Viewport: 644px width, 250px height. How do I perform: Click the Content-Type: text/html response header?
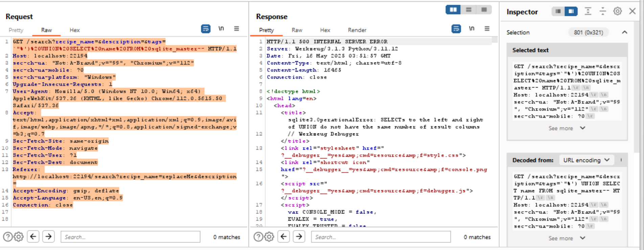pos(334,63)
